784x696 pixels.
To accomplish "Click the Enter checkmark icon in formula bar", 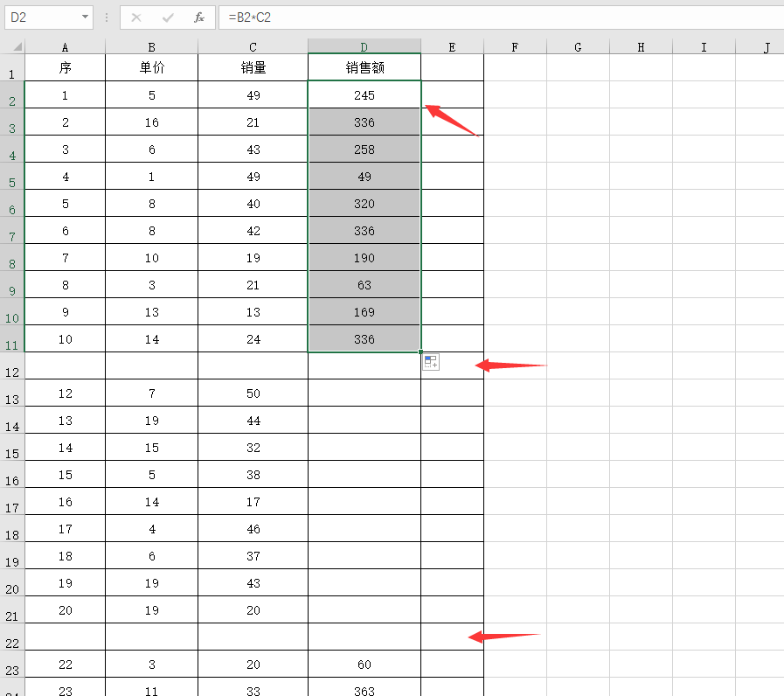I will pos(168,18).
